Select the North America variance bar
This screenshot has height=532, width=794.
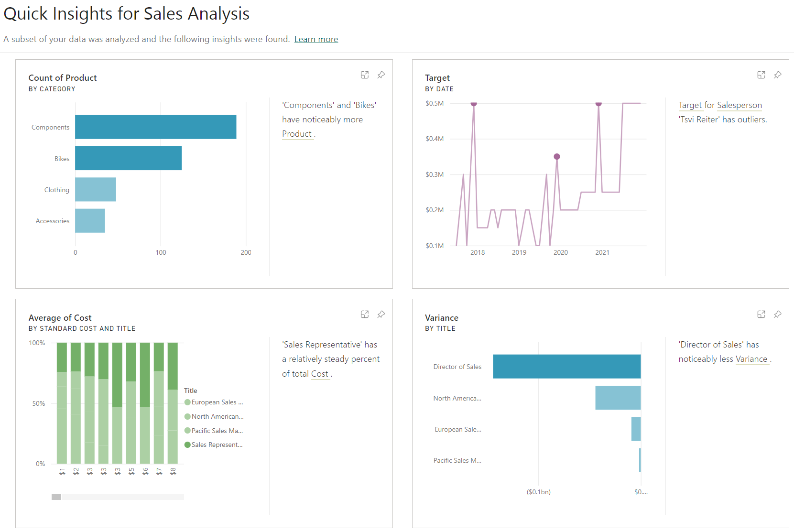618,398
